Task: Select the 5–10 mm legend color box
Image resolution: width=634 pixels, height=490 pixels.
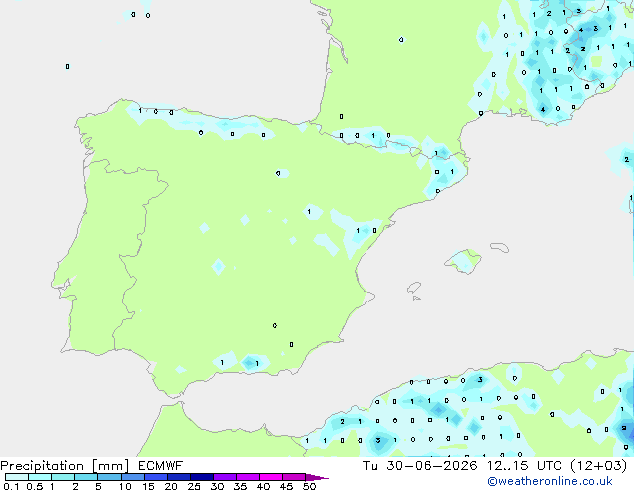Action: [x=109, y=477]
